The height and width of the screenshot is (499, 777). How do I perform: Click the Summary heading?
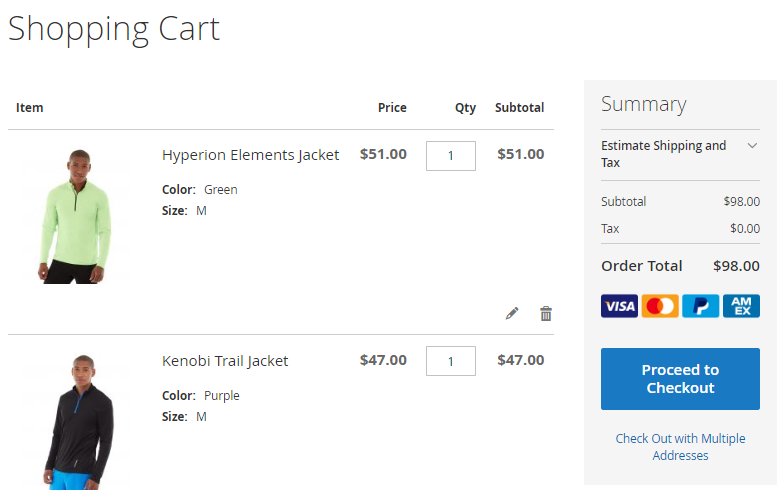(x=644, y=105)
